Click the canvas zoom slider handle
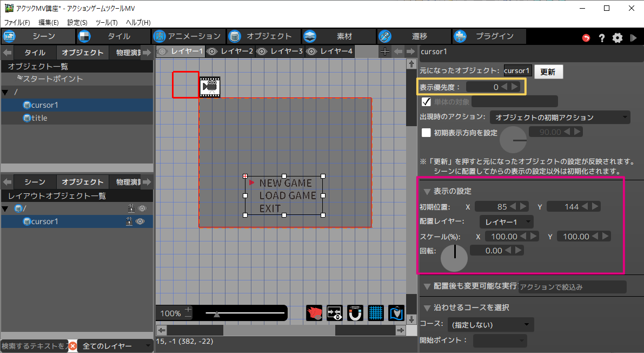Screen dimensions: 644x353 (217, 313)
